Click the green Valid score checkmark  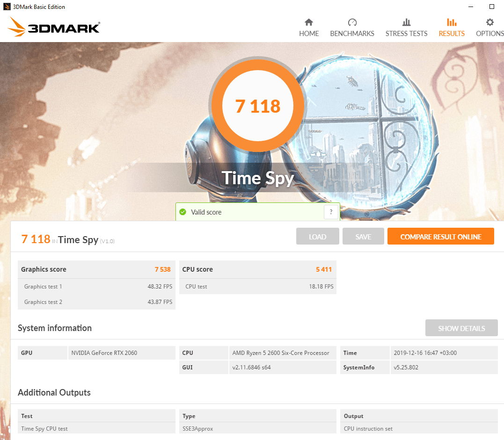(183, 212)
